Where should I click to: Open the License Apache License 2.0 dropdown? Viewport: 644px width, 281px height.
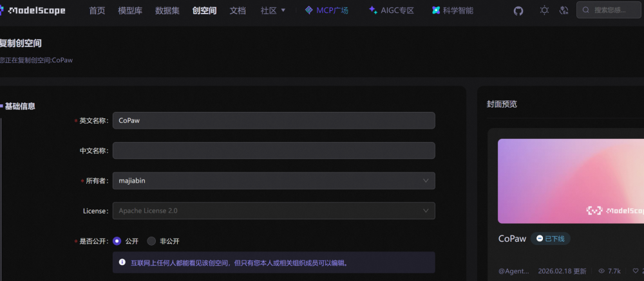point(274,210)
